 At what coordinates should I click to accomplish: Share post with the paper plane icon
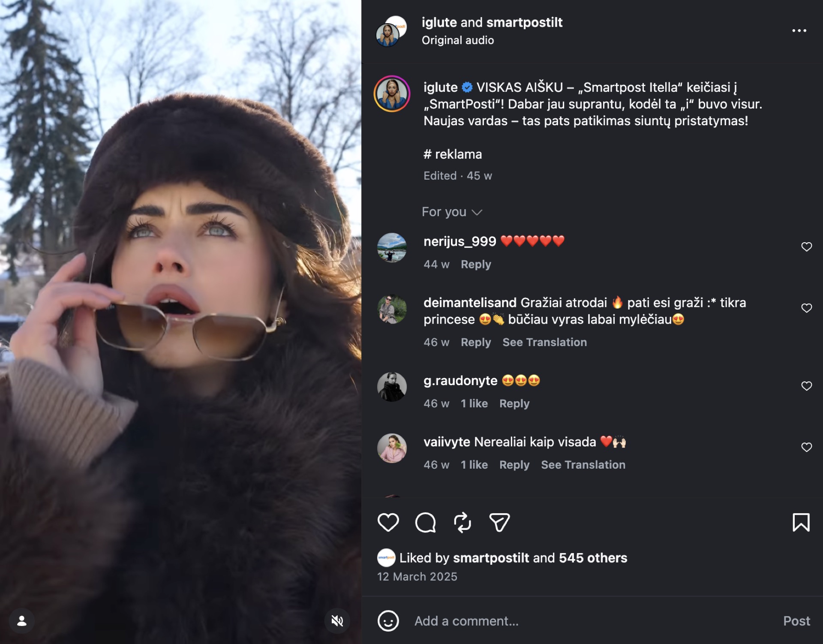click(x=499, y=522)
